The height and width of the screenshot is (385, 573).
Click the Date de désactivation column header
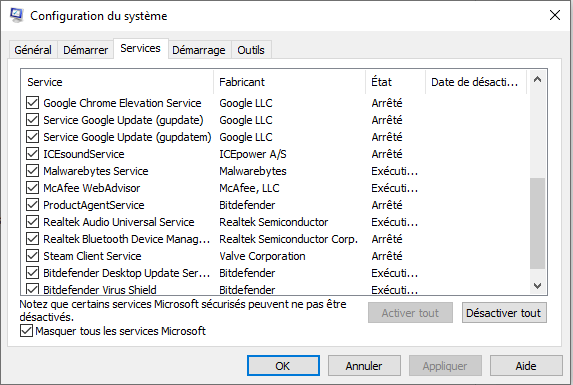click(476, 82)
